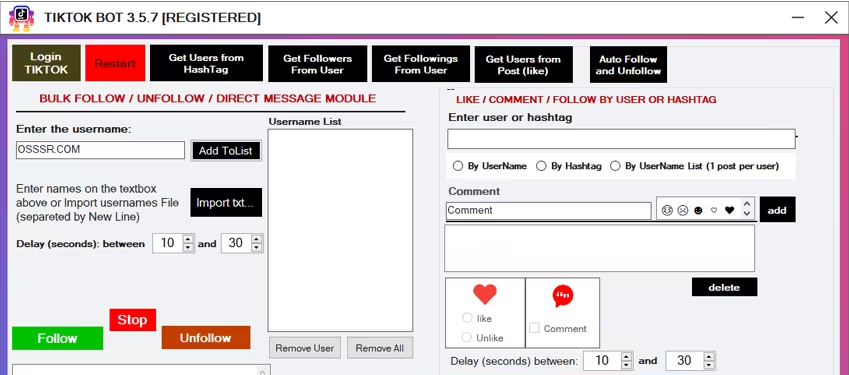Image resolution: width=849 pixels, height=375 pixels.
Task: Choose the Unlike radio button
Action: pyautogui.click(x=467, y=338)
